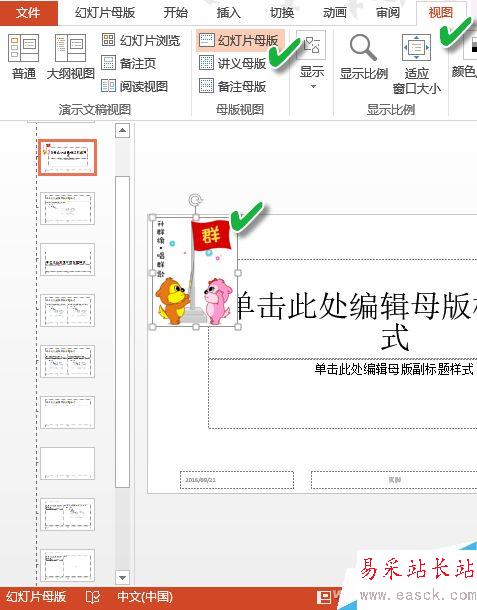Viewport: 477px width, 610px height.
Task: Switch to the 幻灯片母版 ribbon tab
Action: (x=105, y=13)
